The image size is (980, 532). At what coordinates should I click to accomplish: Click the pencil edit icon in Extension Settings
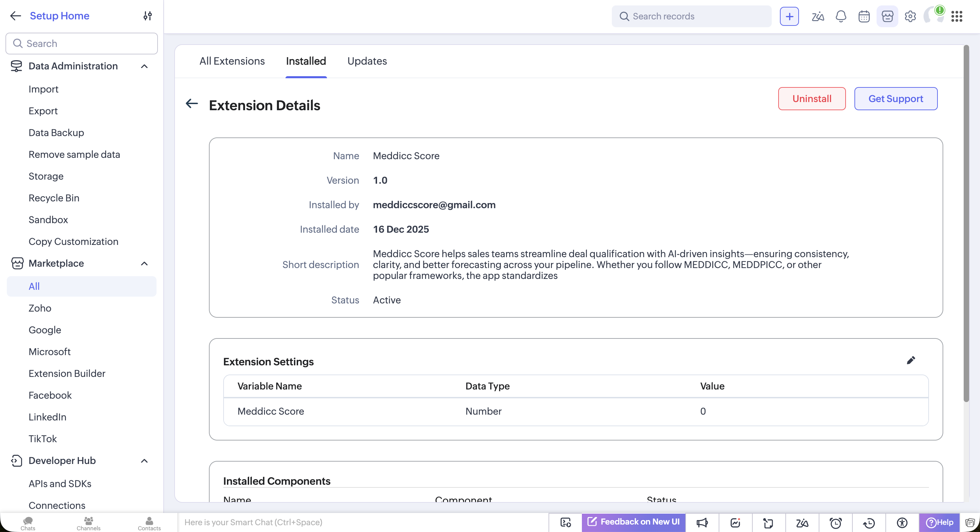911,360
